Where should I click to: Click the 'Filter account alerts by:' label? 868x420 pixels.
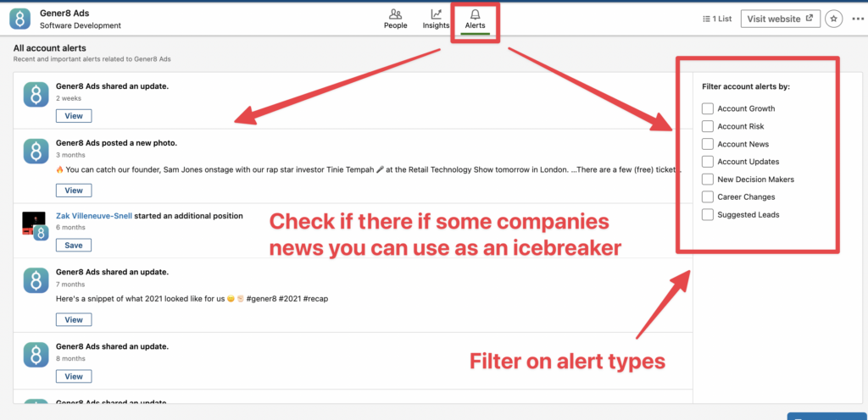pos(746,86)
